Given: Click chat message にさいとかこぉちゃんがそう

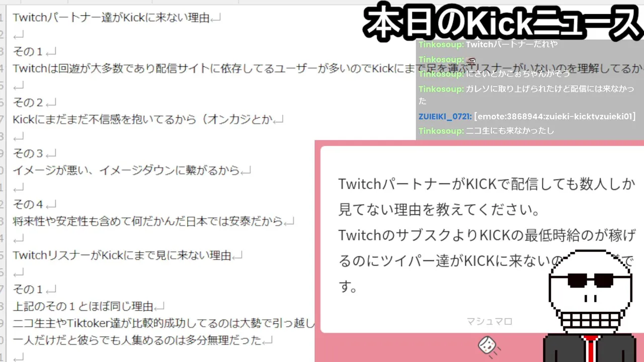Looking at the screenshot, I should coord(518,74).
